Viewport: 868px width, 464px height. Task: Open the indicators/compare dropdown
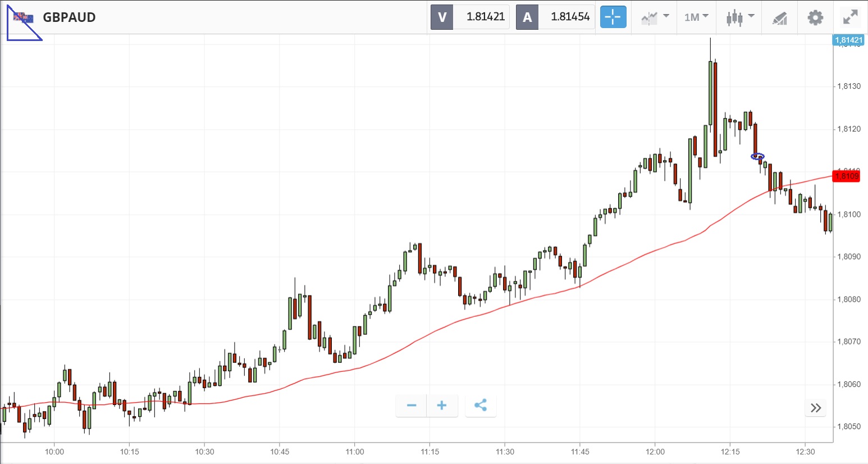(x=655, y=17)
